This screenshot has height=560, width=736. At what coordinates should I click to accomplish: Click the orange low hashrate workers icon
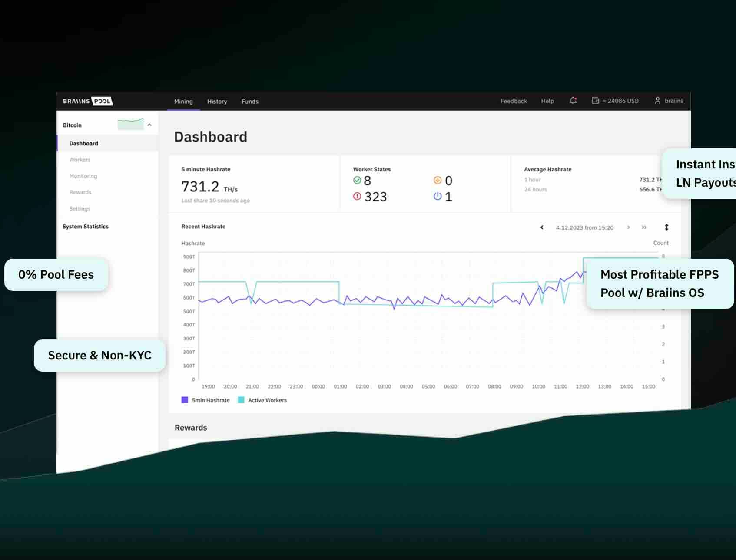438,180
